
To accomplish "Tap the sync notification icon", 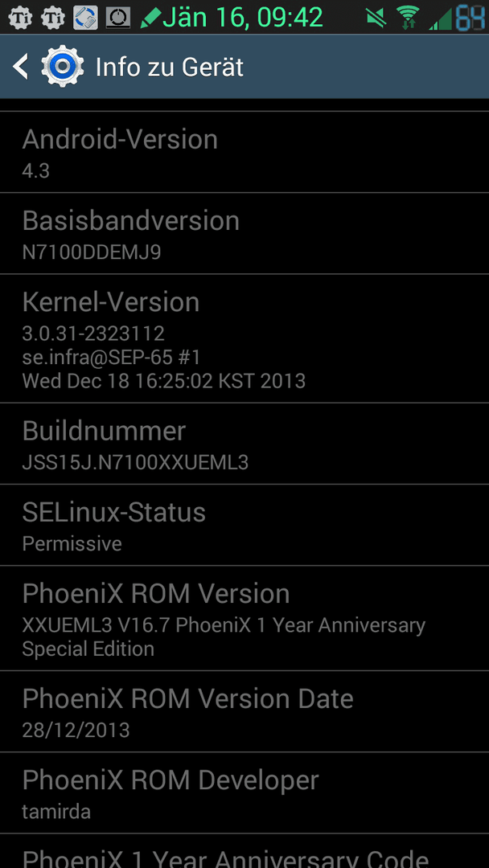I will tap(85, 18).
